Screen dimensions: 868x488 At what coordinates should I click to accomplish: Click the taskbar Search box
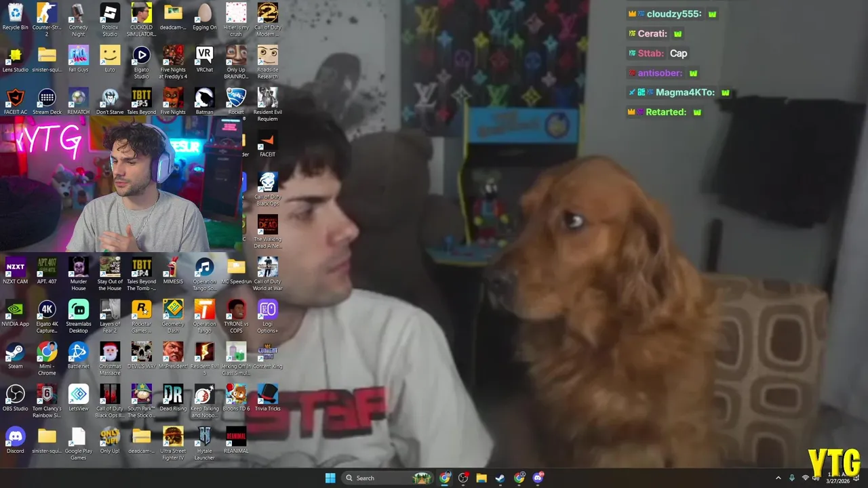[387, 478]
